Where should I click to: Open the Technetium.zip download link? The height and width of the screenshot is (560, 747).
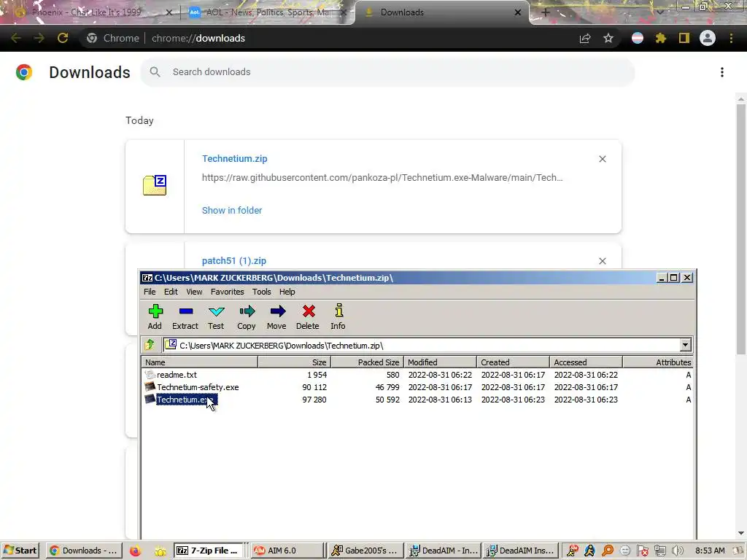pyautogui.click(x=234, y=158)
